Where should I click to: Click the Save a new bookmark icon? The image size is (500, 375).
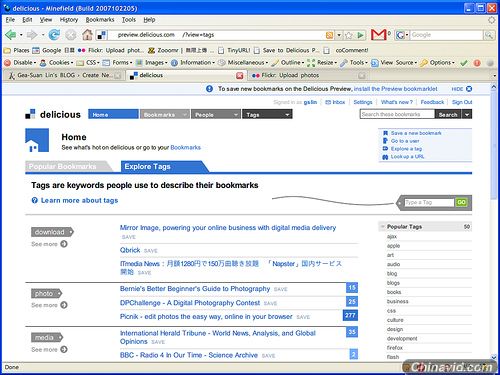tap(385, 133)
